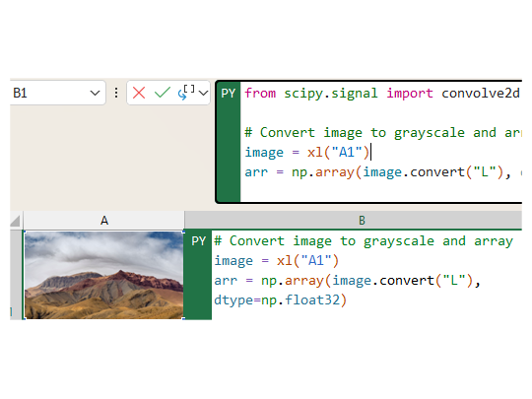Click the Select All corner triangle
532x399 pixels.
[16, 221]
